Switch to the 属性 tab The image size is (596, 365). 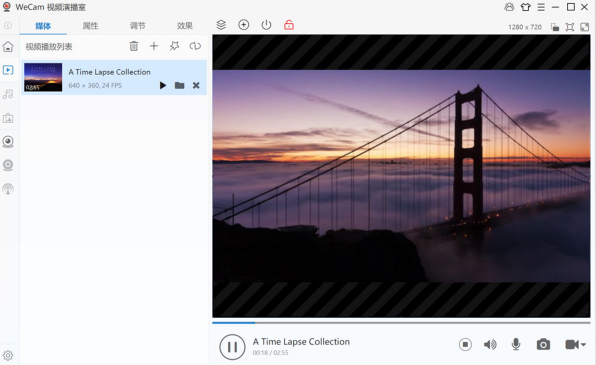90,26
